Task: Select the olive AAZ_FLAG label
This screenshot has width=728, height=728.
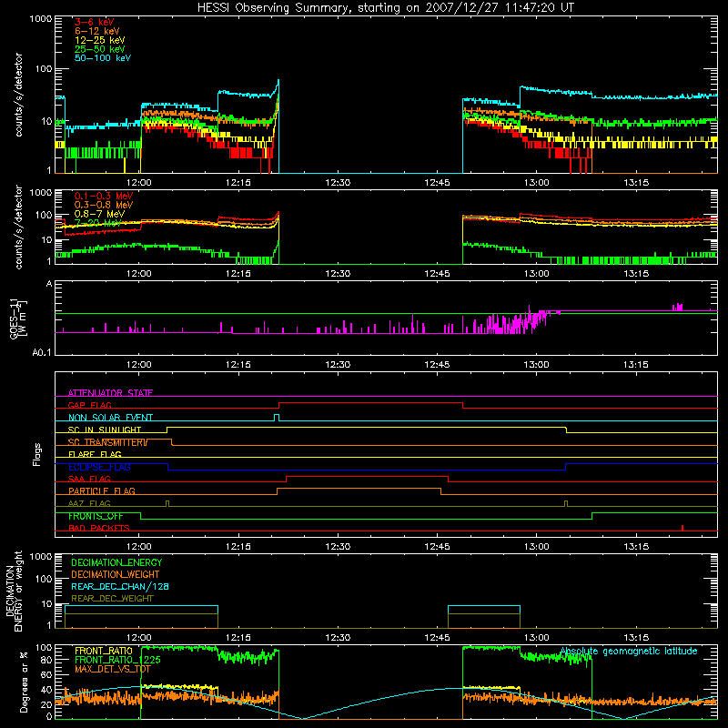Action: [x=89, y=503]
